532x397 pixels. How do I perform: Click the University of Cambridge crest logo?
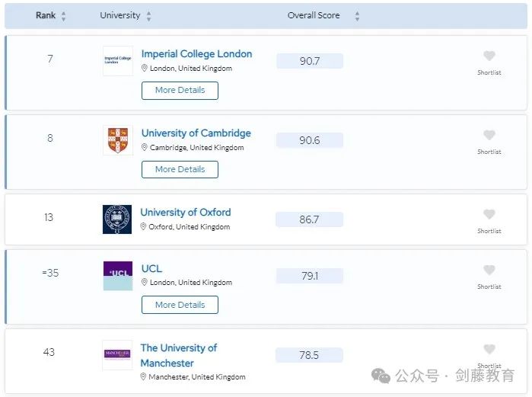click(x=117, y=140)
